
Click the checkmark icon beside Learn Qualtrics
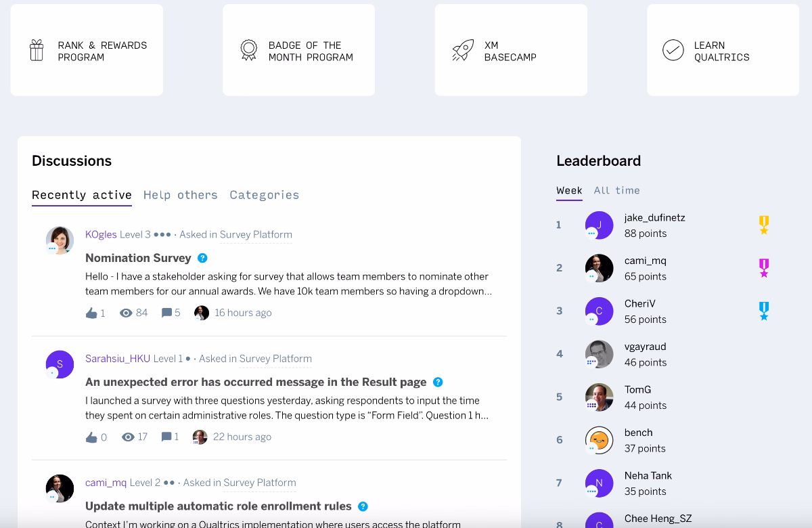coord(673,49)
